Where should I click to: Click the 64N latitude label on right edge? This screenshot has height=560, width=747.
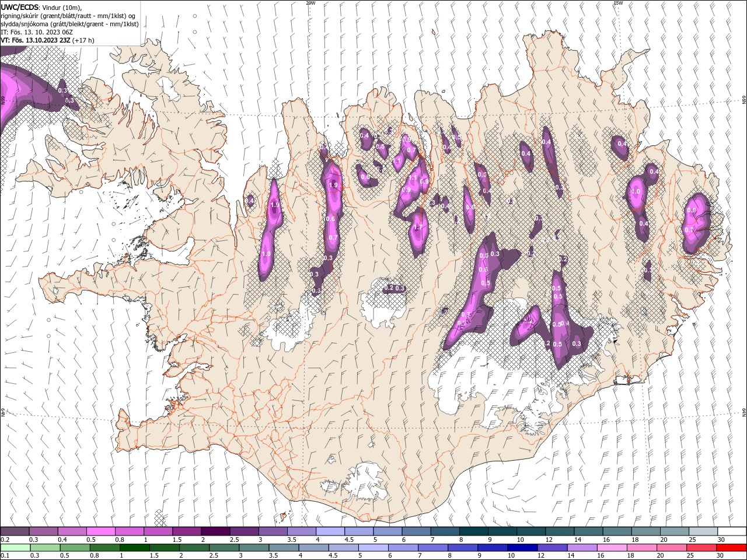[743, 413]
